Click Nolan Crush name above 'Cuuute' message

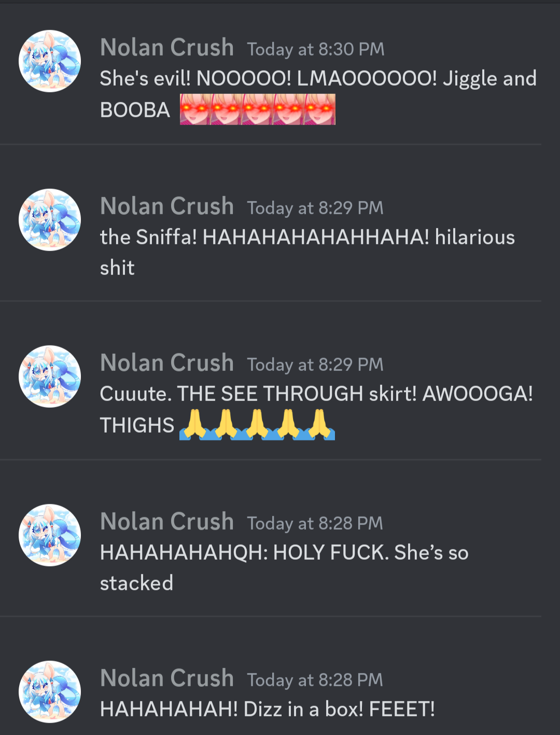[167, 363]
